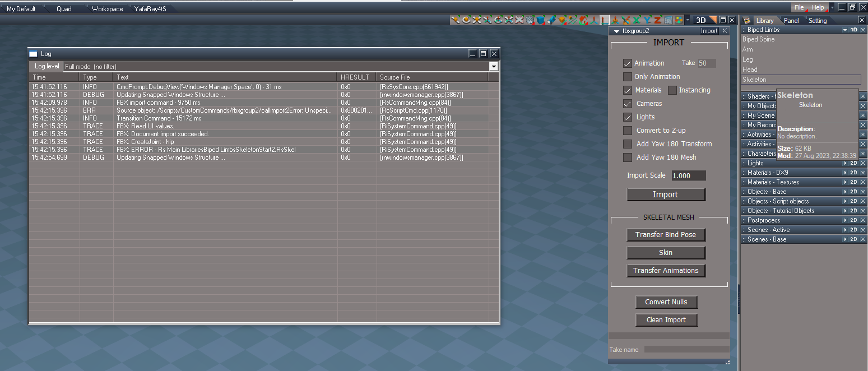Click Transfer Animations button
The height and width of the screenshot is (371, 868).
coord(666,271)
